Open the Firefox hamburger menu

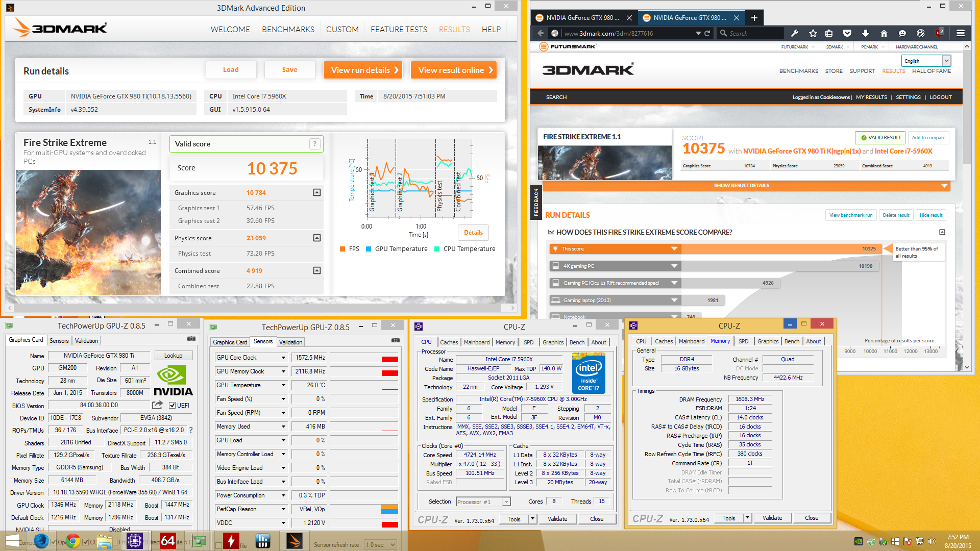(961, 33)
